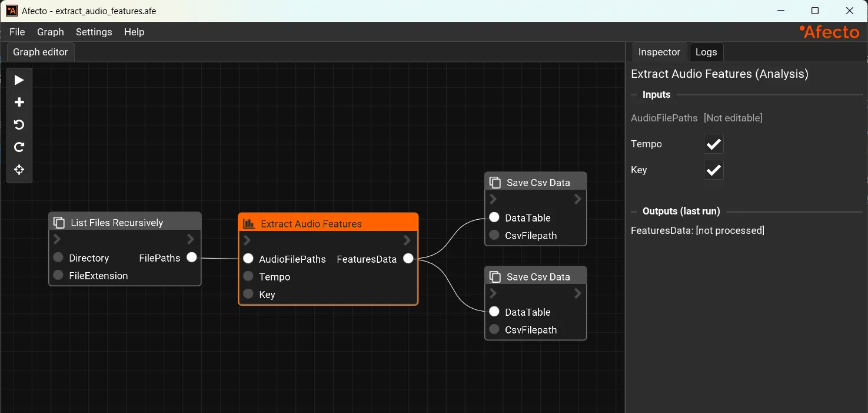
Task: Select the Extract Audio Features node title
Action: tap(311, 224)
